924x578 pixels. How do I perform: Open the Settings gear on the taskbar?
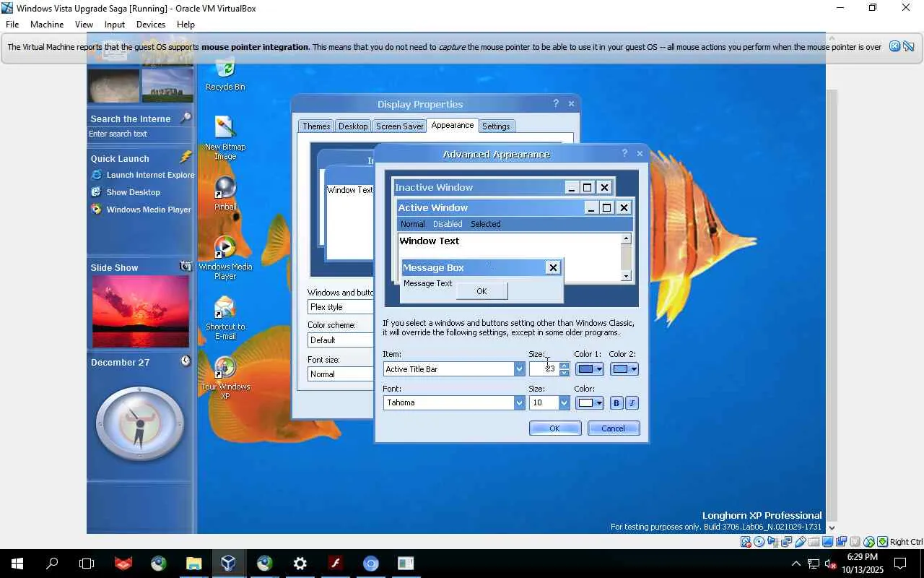tap(300, 564)
